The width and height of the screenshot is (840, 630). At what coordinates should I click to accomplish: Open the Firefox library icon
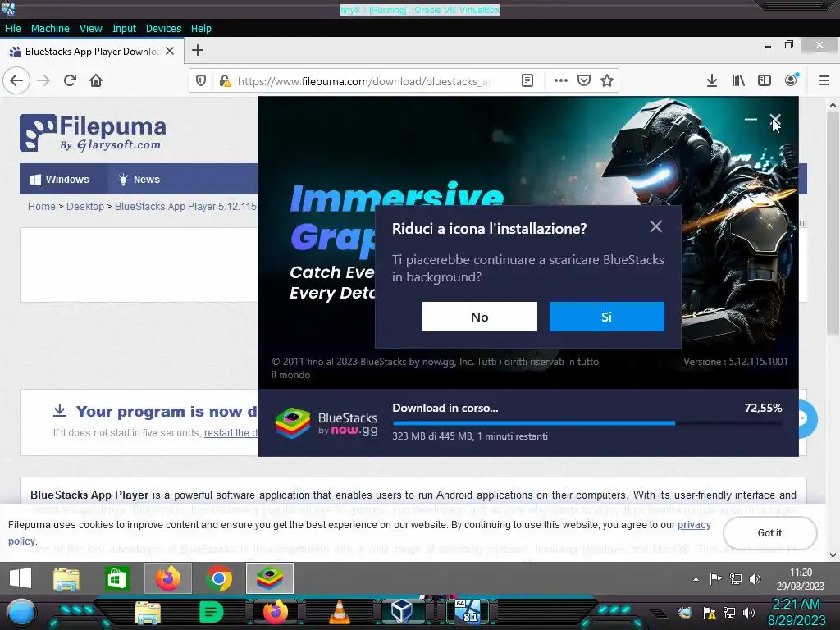(738, 80)
